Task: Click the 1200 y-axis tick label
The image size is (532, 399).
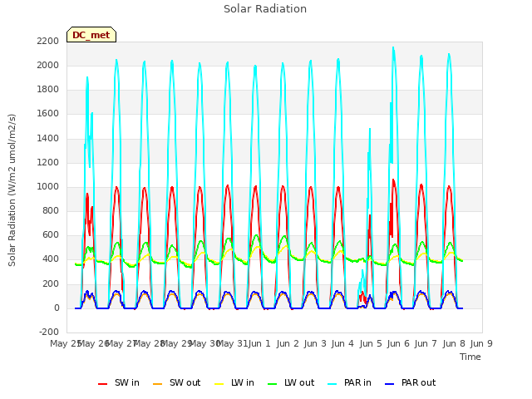Action: [x=48, y=163]
